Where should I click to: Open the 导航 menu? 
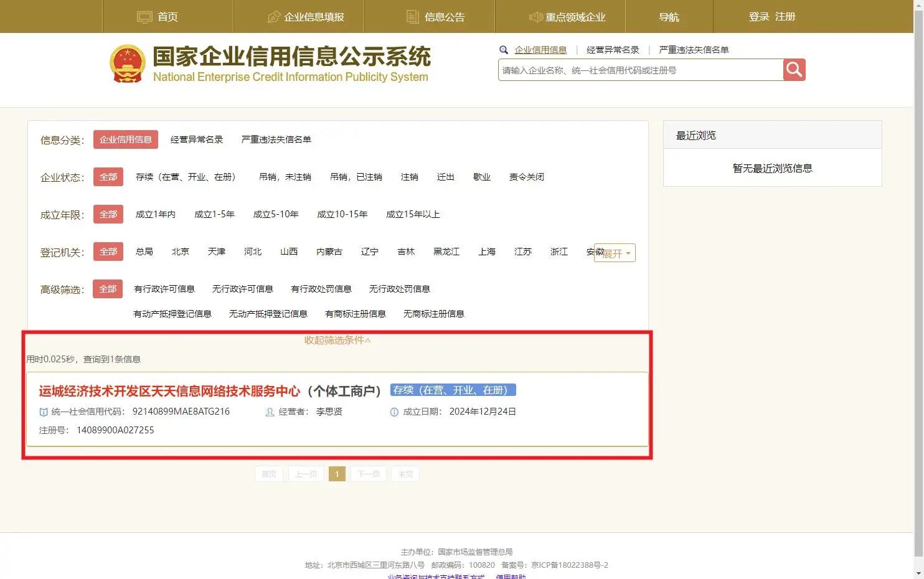click(x=669, y=17)
